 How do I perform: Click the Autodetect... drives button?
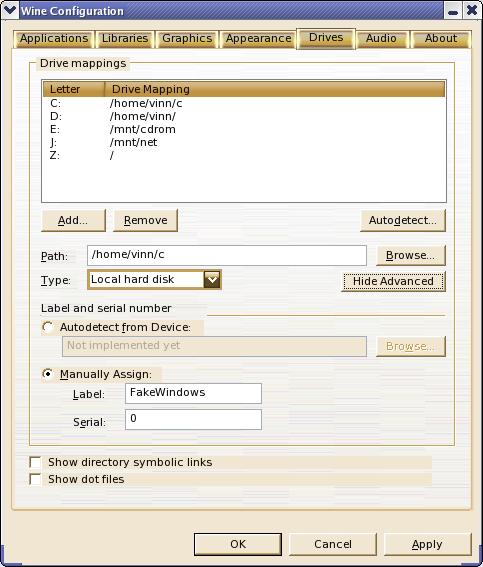pyautogui.click(x=403, y=220)
